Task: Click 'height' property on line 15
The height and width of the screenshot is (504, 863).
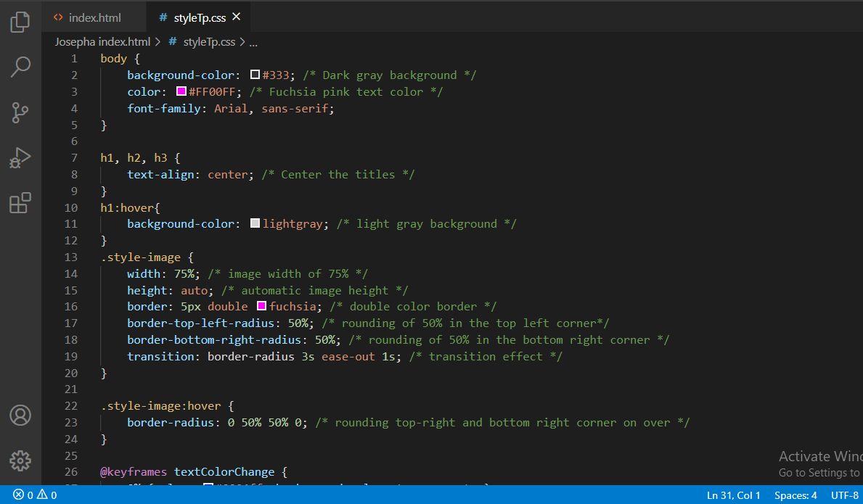Action: coord(147,290)
